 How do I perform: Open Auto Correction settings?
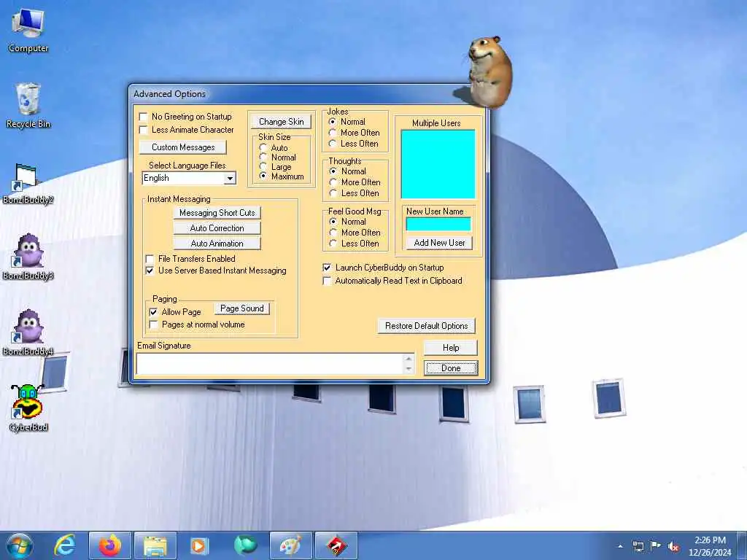217,228
